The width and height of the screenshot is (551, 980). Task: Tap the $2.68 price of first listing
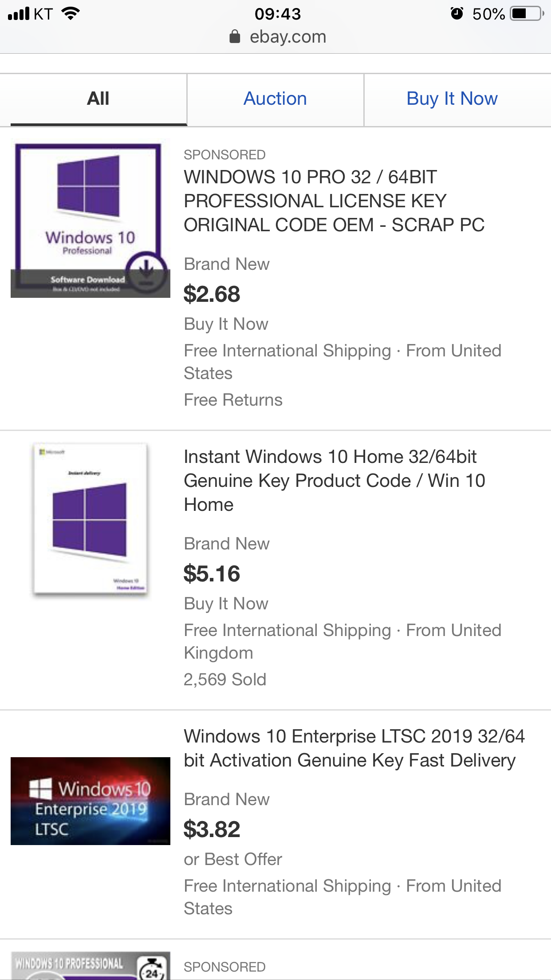pos(212,294)
